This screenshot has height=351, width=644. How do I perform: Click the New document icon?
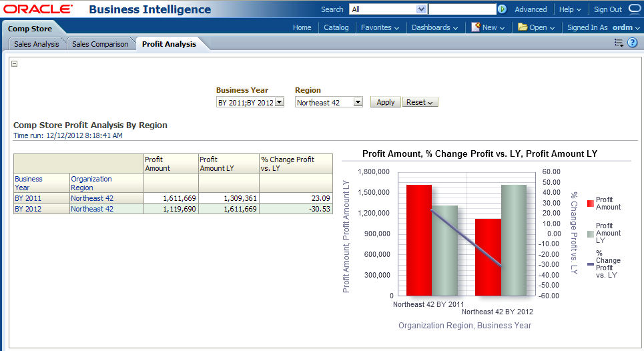(x=476, y=27)
